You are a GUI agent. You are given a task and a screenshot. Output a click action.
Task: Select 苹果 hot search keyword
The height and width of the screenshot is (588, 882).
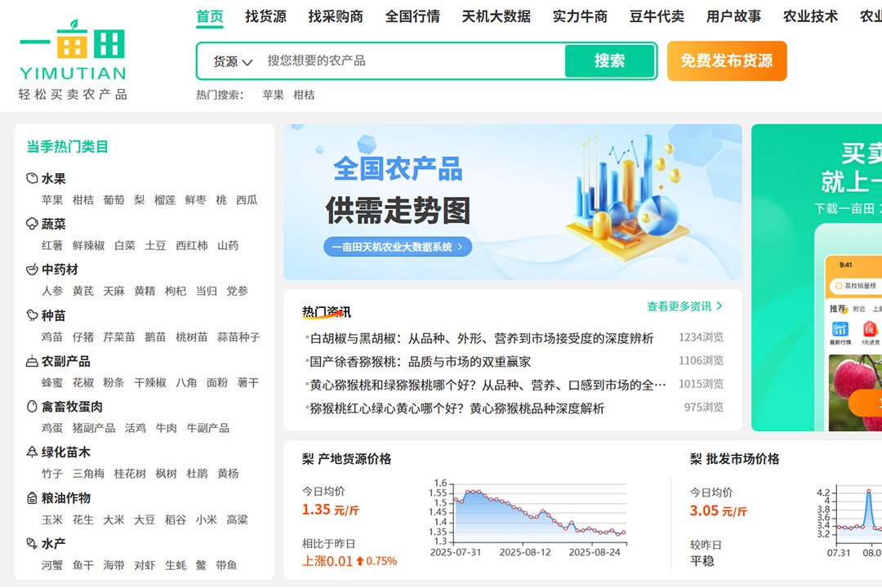pos(273,95)
